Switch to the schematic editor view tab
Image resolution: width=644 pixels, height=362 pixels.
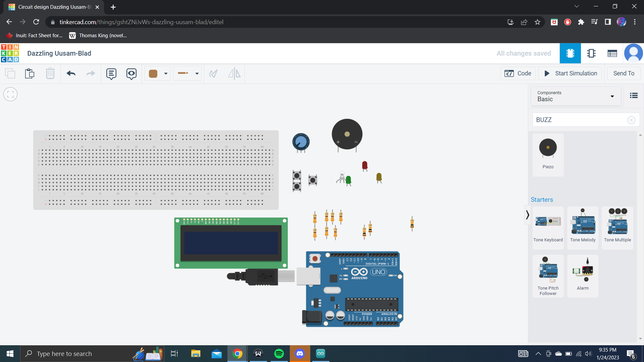pyautogui.click(x=591, y=53)
